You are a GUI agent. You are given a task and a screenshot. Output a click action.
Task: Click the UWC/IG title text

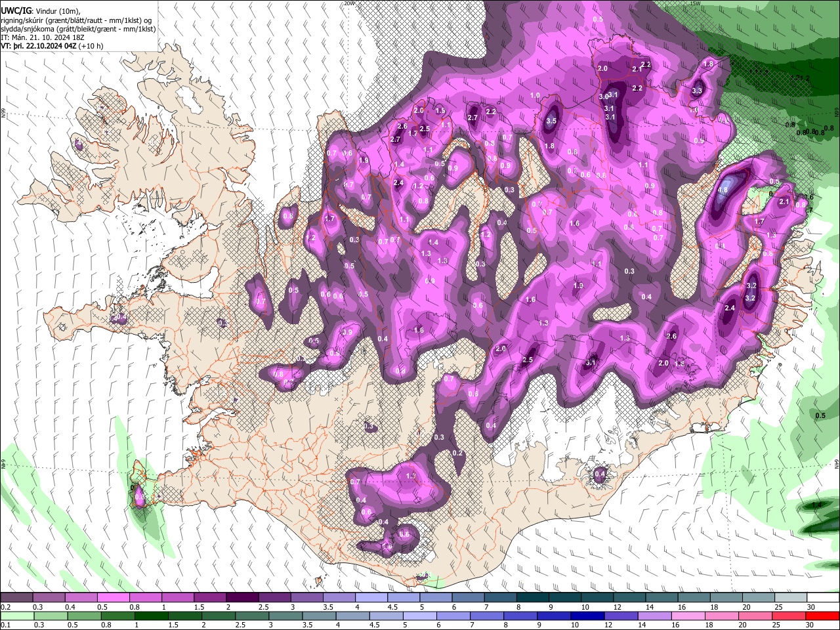tap(15, 10)
